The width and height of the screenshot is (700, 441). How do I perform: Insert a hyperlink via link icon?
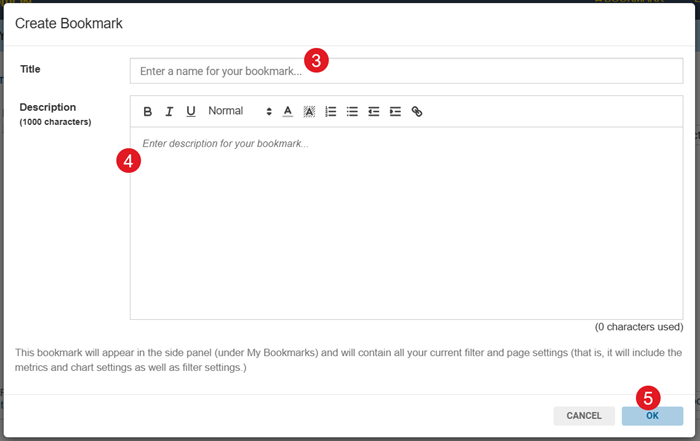(x=417, y=111)
